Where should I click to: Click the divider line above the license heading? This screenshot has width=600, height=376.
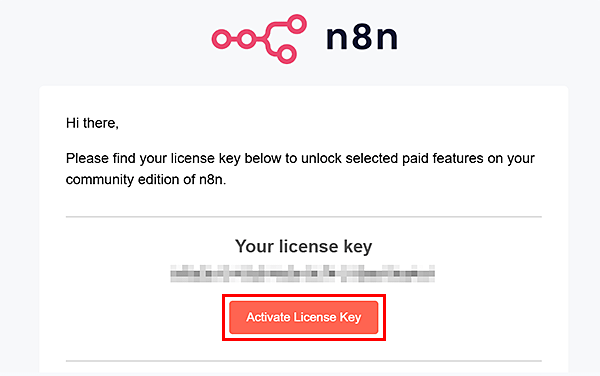[x=303, y=216]
